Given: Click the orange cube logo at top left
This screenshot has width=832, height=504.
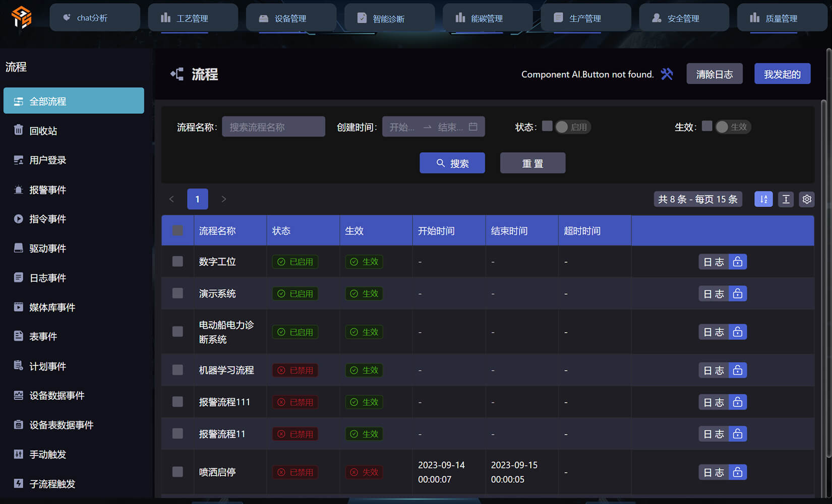Looking at the screenshot, I should pyautogui.click(x=22, y=18).
